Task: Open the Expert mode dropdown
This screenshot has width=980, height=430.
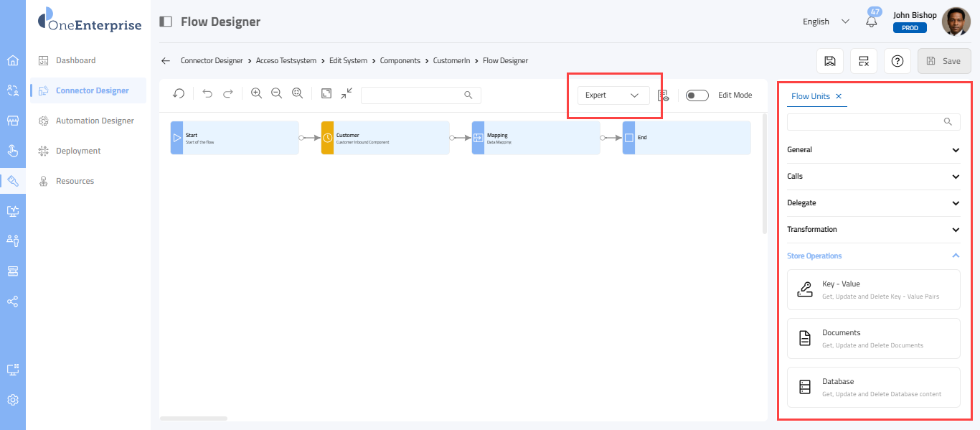Action: pyautogui.click(x=613, y=95)
